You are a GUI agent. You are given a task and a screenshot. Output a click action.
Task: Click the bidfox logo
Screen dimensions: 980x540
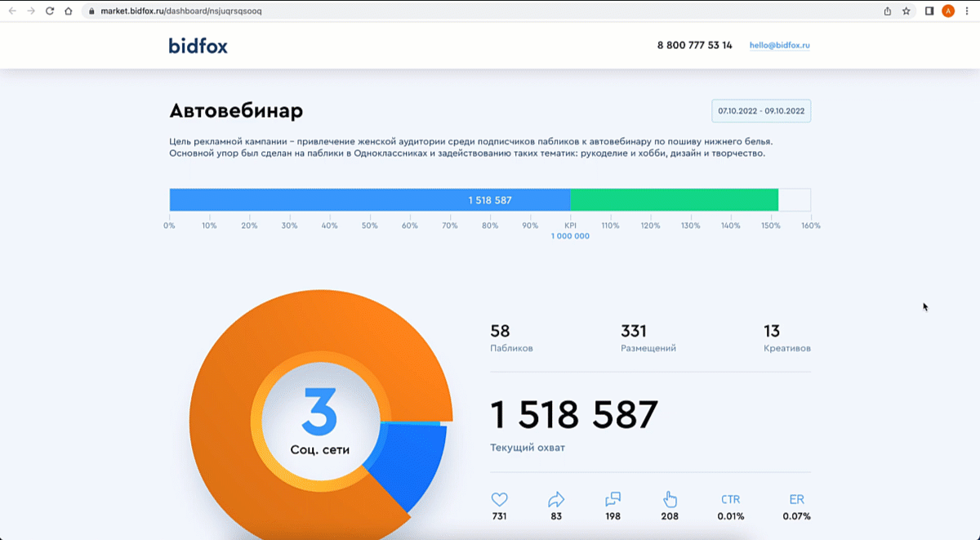198,46
